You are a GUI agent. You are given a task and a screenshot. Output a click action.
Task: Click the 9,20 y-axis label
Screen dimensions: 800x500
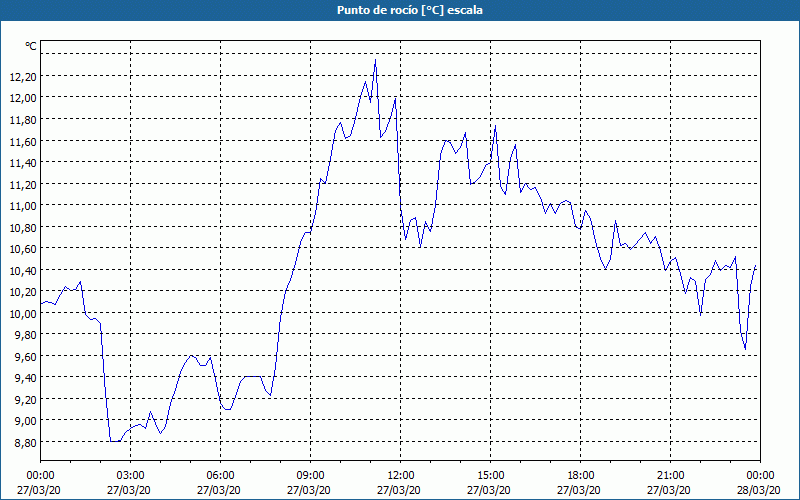(x=26, y=399)
